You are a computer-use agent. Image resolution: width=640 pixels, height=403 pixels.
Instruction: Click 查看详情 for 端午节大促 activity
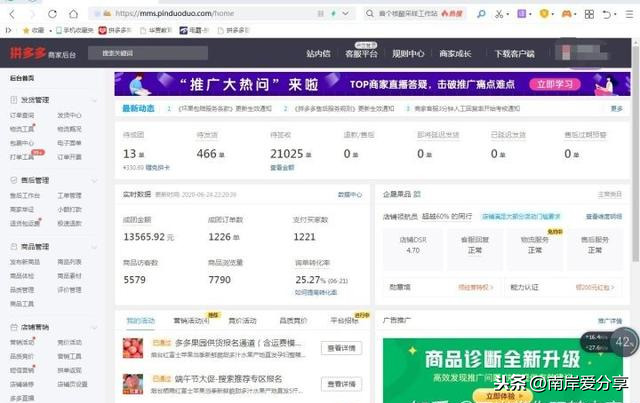(x=341, y=384)
